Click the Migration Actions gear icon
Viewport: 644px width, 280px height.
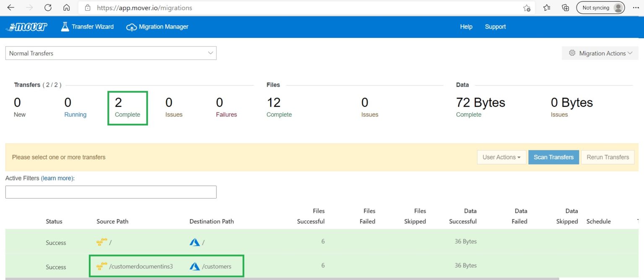(x=572, y=53)
